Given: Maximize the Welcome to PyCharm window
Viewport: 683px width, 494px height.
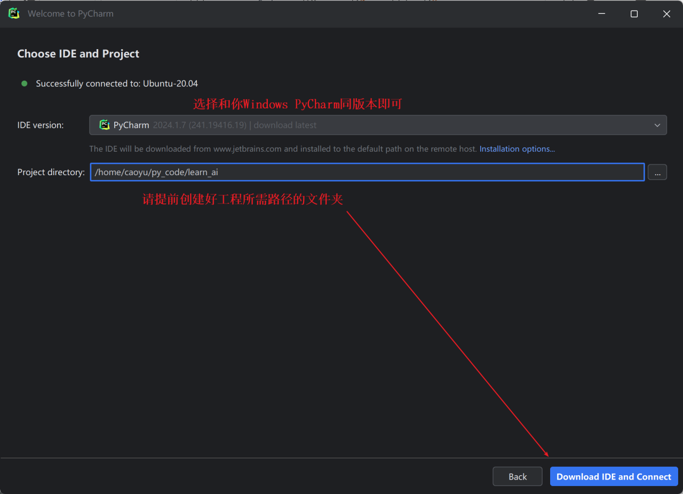Looking at the screenshot, I should (x=634, y=14).
